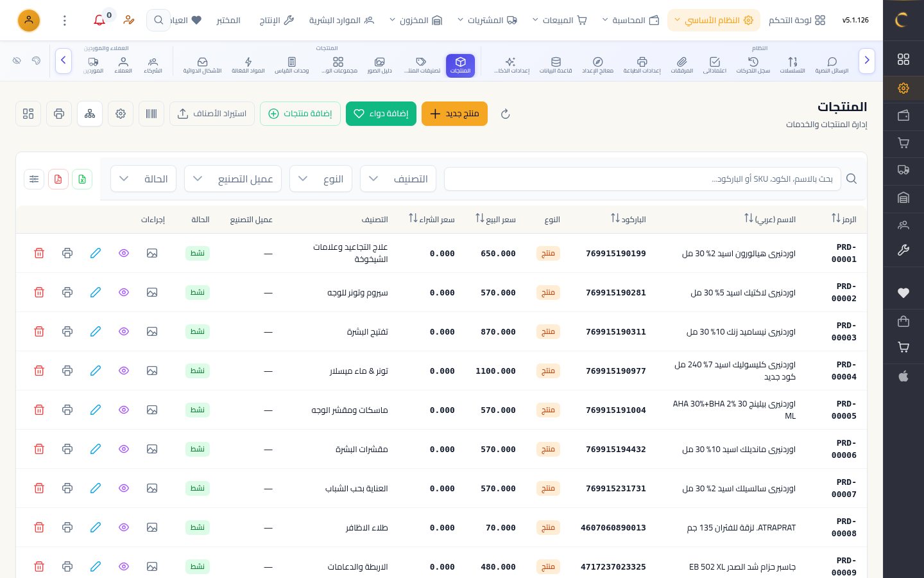Click استيراد الأصناف import button
The height and width of the screenshot is (578, 924).
click(212, 114)
